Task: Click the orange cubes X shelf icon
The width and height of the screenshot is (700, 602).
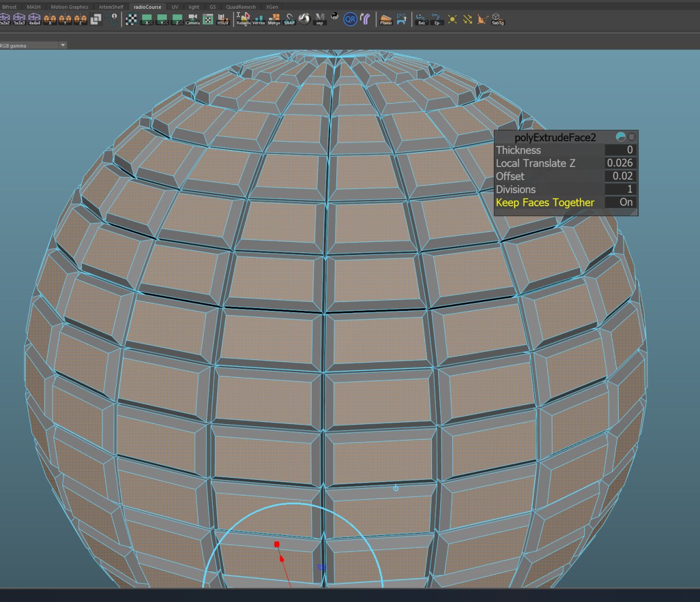Action: tap(50, 19)
